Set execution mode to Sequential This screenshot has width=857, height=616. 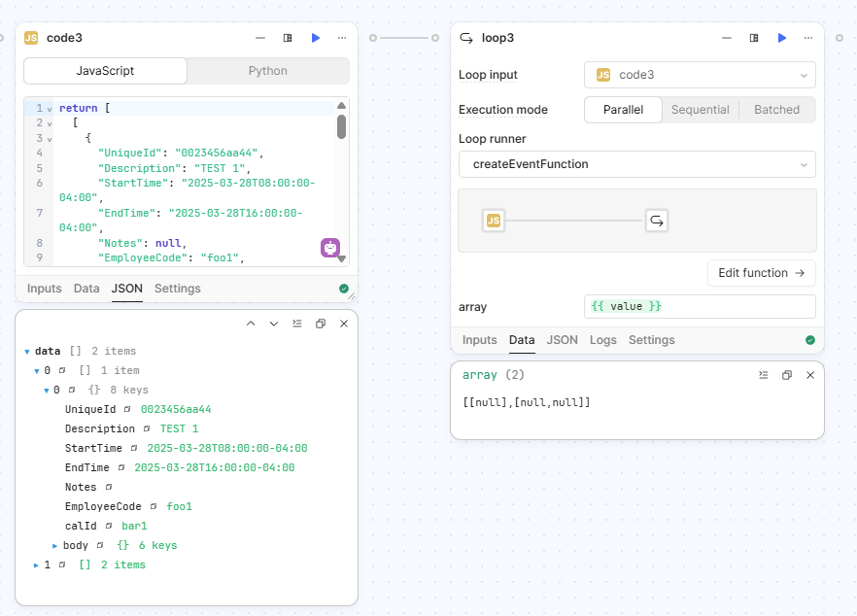tap(701, 110)
